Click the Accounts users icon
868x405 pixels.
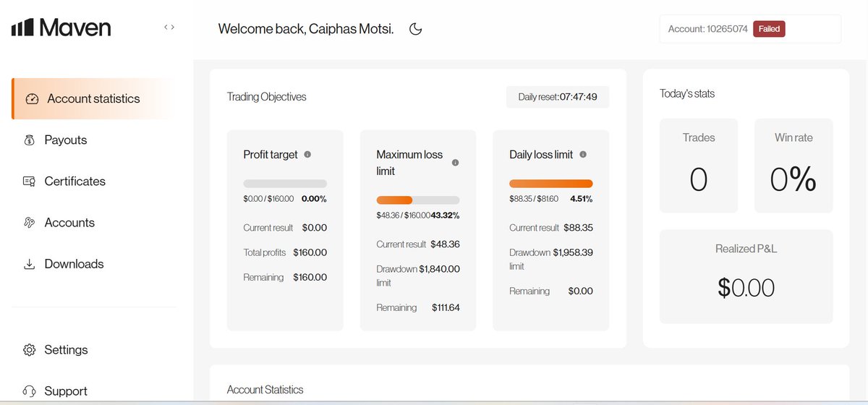(x=30, y=223)
